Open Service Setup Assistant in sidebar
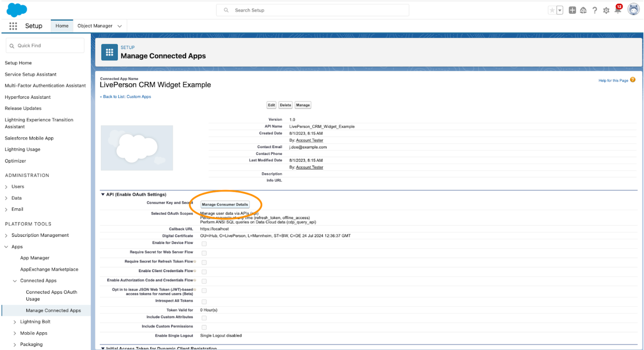Viewport: 644px width, 350px height. click(x=31, y=74)
